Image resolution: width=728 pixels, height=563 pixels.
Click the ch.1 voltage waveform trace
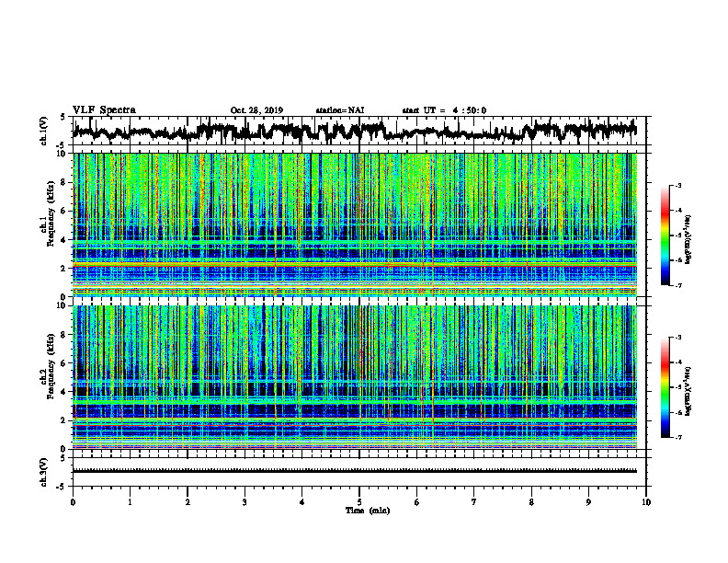coord(354,131)
